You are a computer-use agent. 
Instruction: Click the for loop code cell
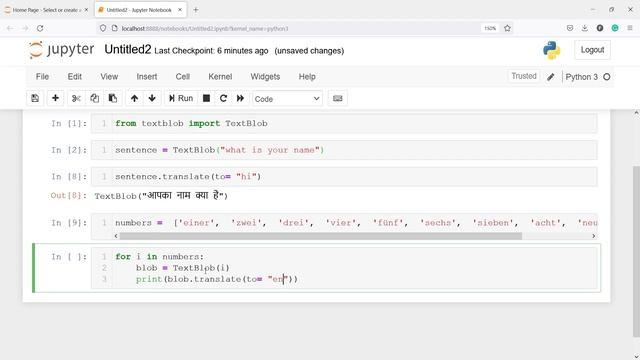344,268
